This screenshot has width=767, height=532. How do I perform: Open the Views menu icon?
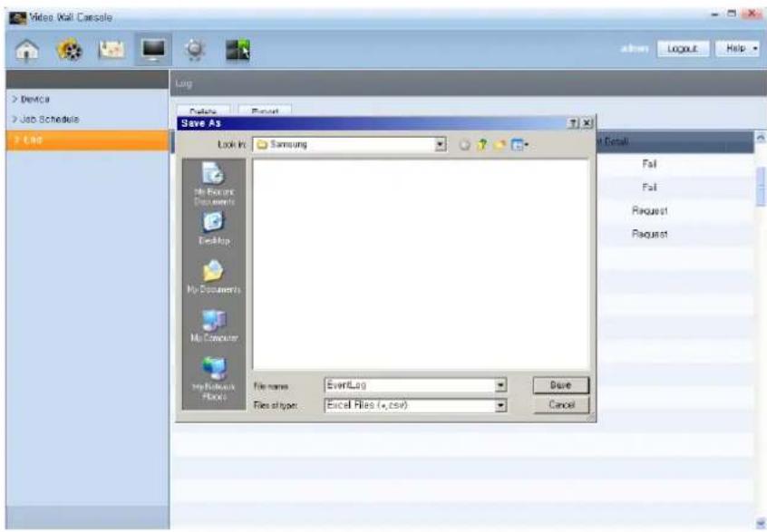[x=519, y=145]
